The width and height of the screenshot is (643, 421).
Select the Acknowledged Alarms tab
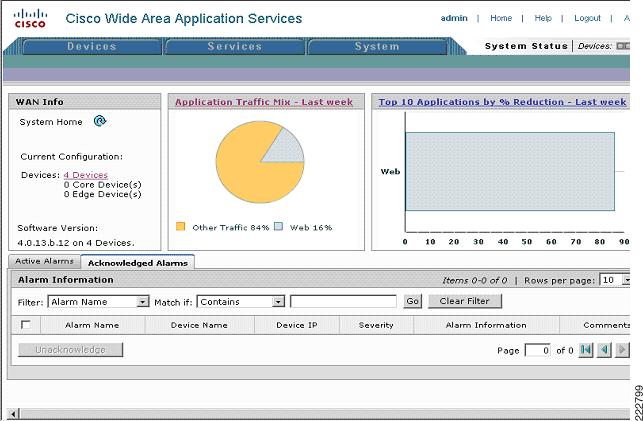[x=138, y=263]
